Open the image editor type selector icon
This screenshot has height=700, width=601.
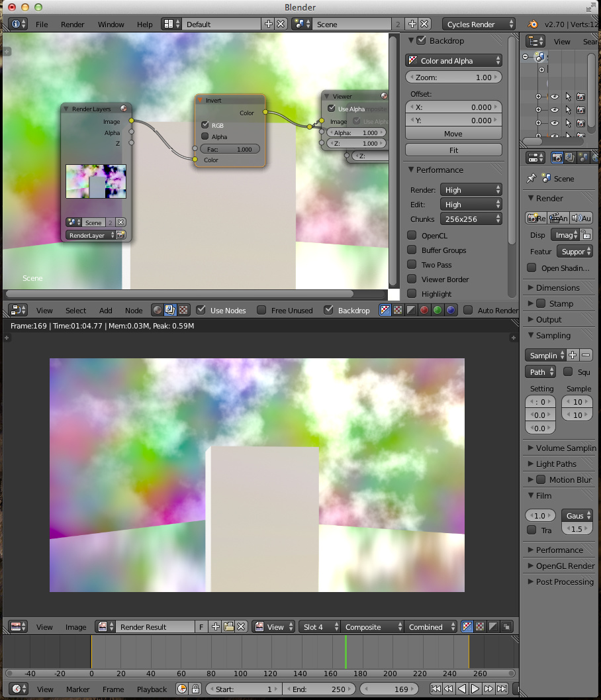[x=19, y=626]
